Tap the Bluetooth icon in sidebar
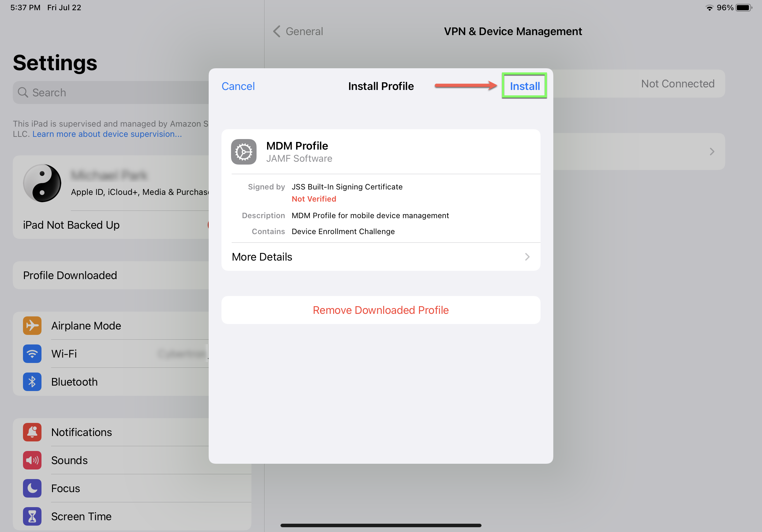The width and height of the screenshot is (762, 532). [32, 382]
